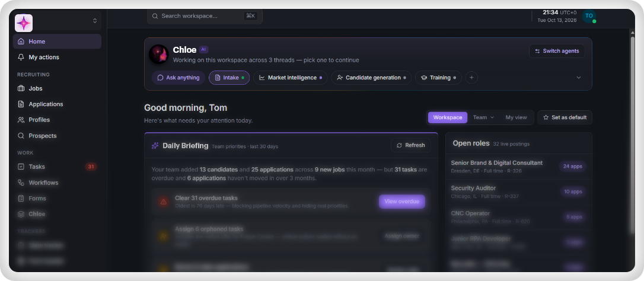This screenshot has height=281, width=644.
Task: Click the 31 overdue tasks badge
Action: [91, 167]
